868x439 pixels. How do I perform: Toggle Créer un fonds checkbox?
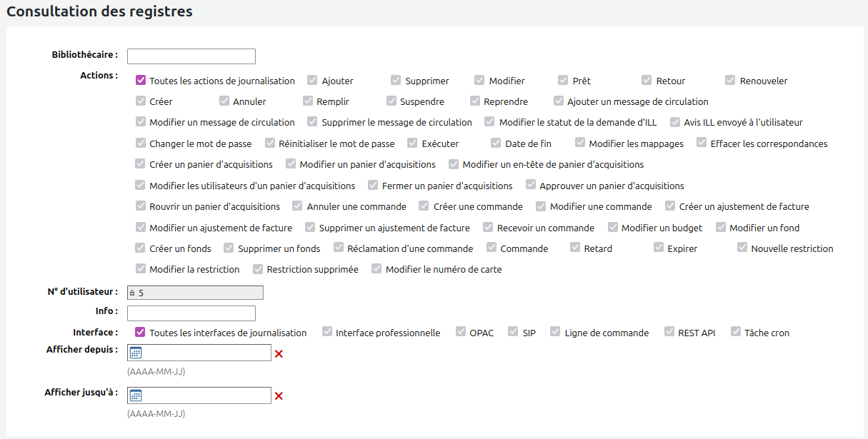141,248
